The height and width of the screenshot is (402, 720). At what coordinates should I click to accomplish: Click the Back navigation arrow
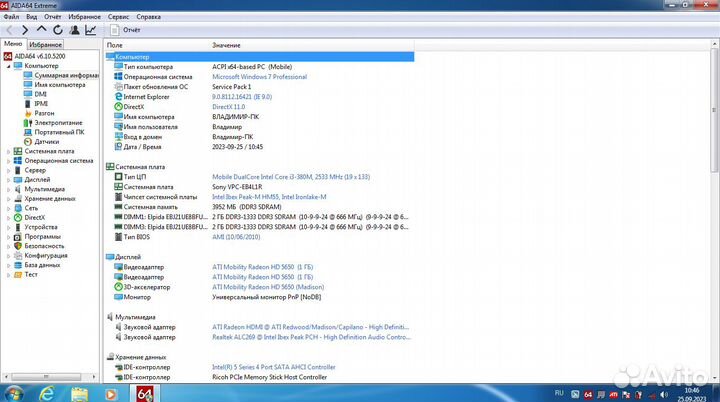9,30
